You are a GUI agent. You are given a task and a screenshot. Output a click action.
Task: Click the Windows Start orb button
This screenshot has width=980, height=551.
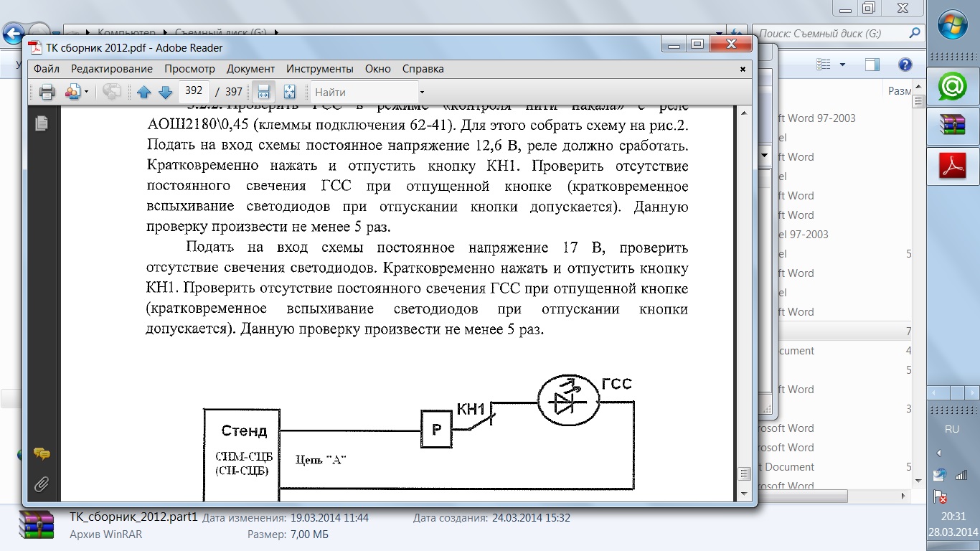953,26
